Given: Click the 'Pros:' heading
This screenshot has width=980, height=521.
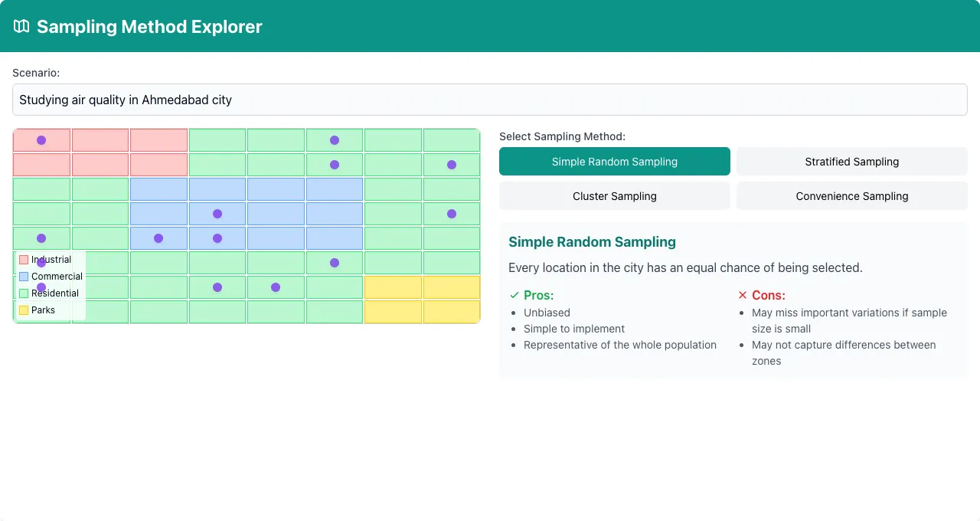Looking at the screenshot, I should 538,295.
